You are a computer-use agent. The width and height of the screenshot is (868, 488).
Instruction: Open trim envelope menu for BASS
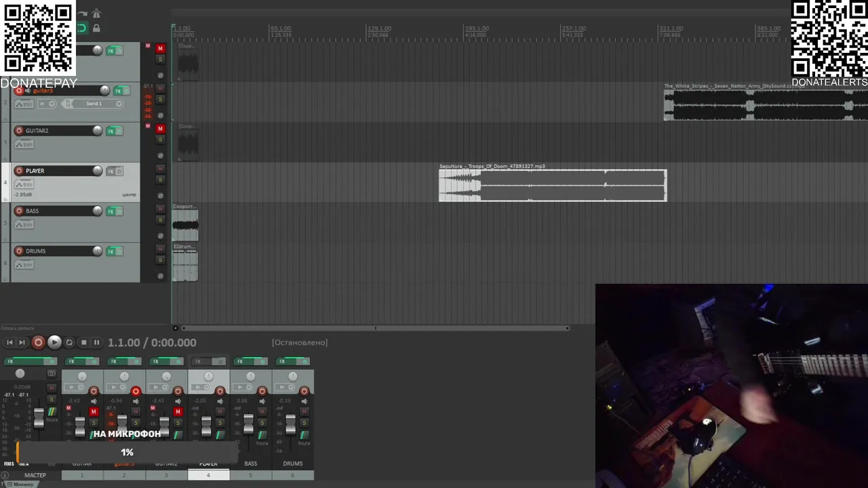click(24, 224)
